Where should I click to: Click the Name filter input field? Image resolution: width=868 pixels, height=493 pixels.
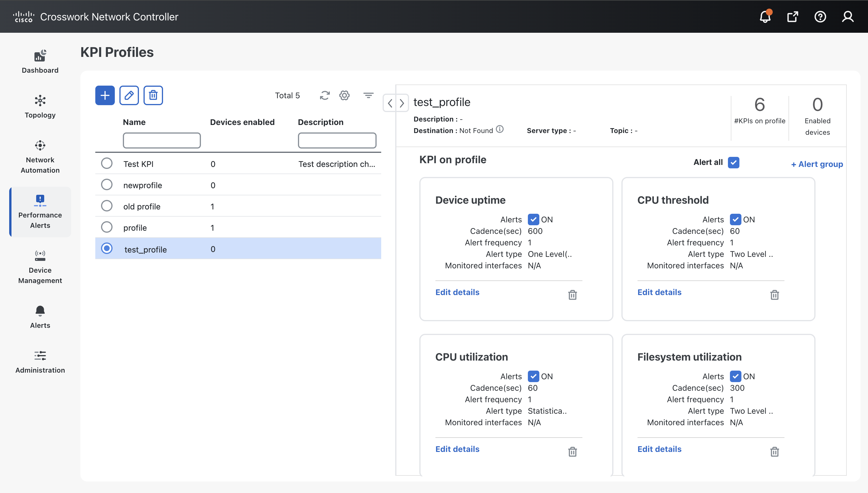[x=162, y=140]
